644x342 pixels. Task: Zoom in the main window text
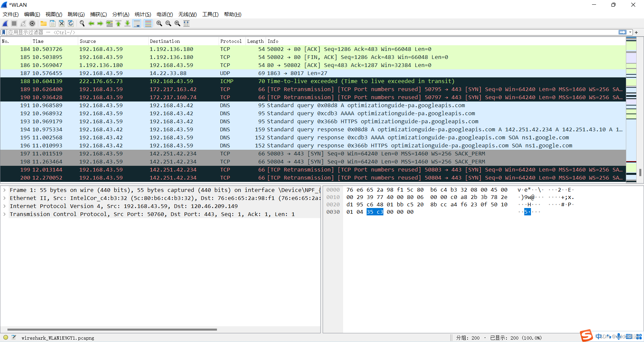click(159, 23)
